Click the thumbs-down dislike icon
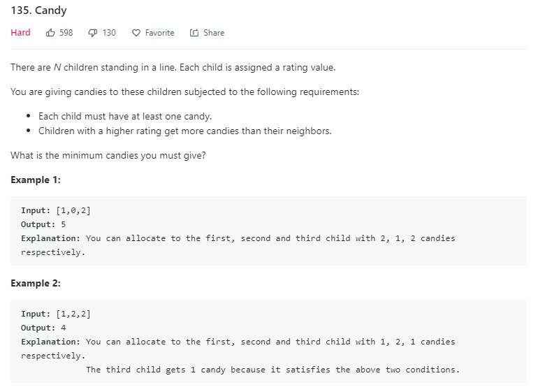538x392 pixels. [x=93, y=33]
